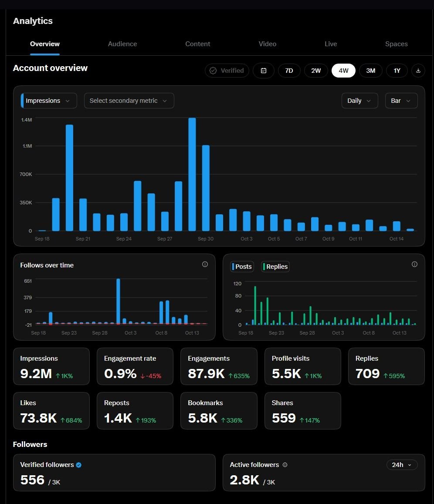Select the 4W time range
This screenshot has height=504, width=434.
(x=343, y=71)
